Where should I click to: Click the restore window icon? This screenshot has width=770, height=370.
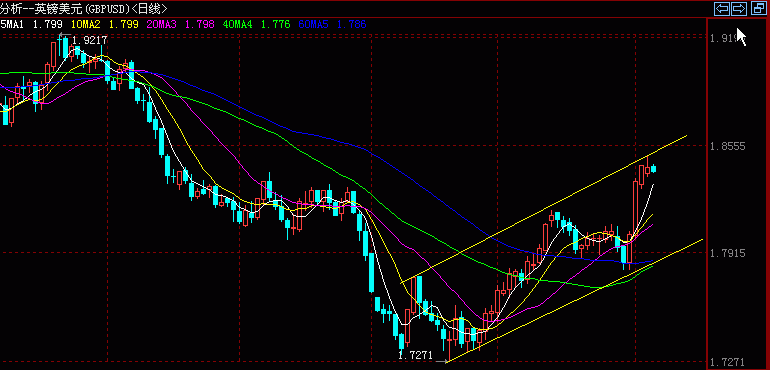759,8
